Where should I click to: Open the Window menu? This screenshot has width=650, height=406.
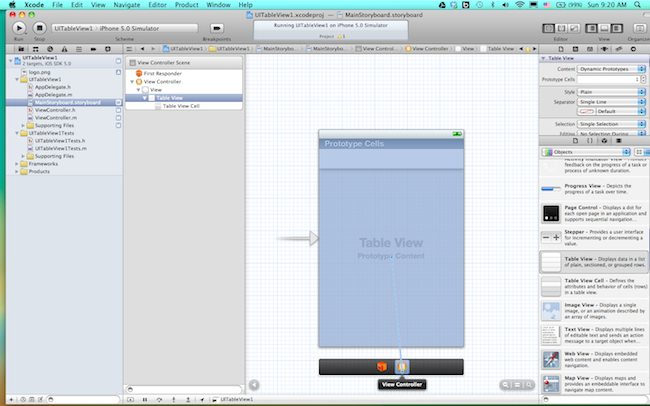tap(218, 5)
